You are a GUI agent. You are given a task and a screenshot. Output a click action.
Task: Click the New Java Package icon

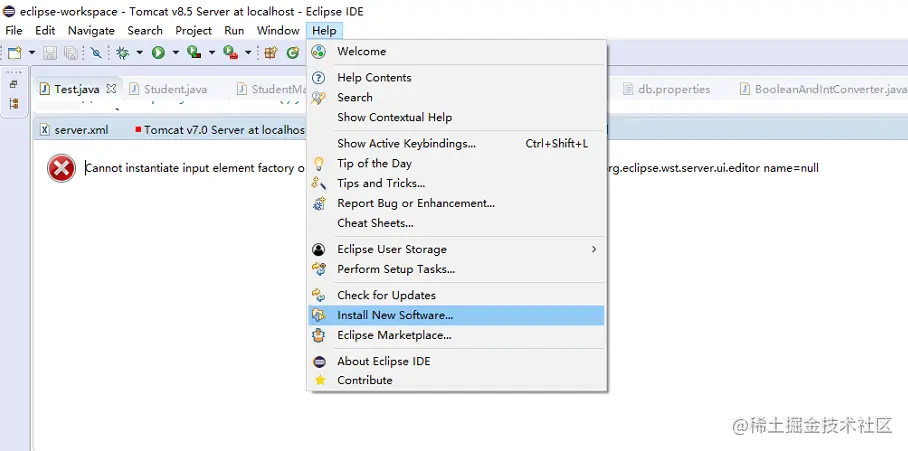(270, 53)
